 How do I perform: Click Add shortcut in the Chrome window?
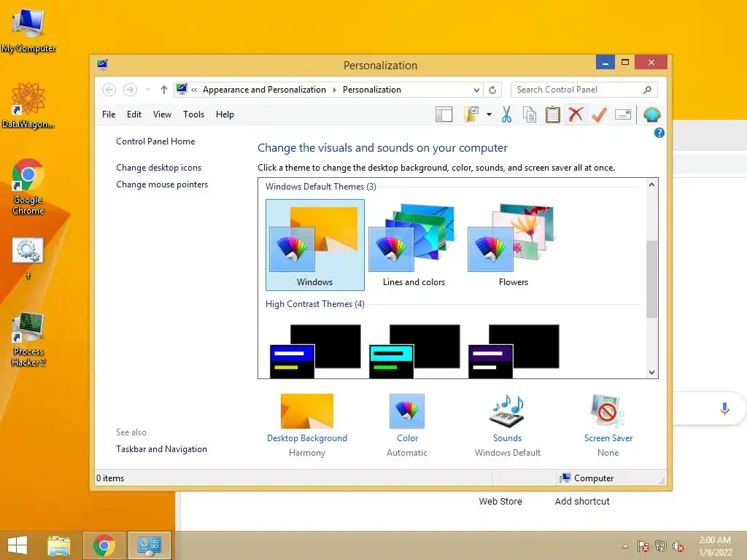point(581,502)
